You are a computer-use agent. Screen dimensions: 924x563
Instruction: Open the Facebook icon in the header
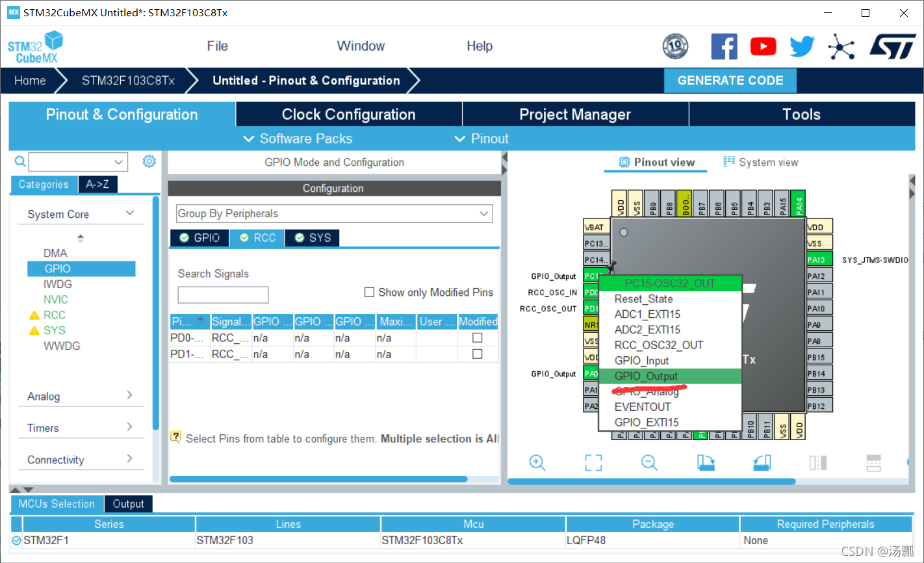point(724,47)
